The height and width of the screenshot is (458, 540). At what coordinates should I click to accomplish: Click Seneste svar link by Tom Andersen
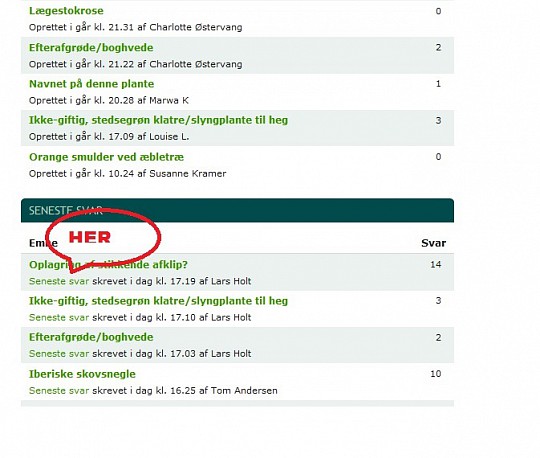(59, 391)
